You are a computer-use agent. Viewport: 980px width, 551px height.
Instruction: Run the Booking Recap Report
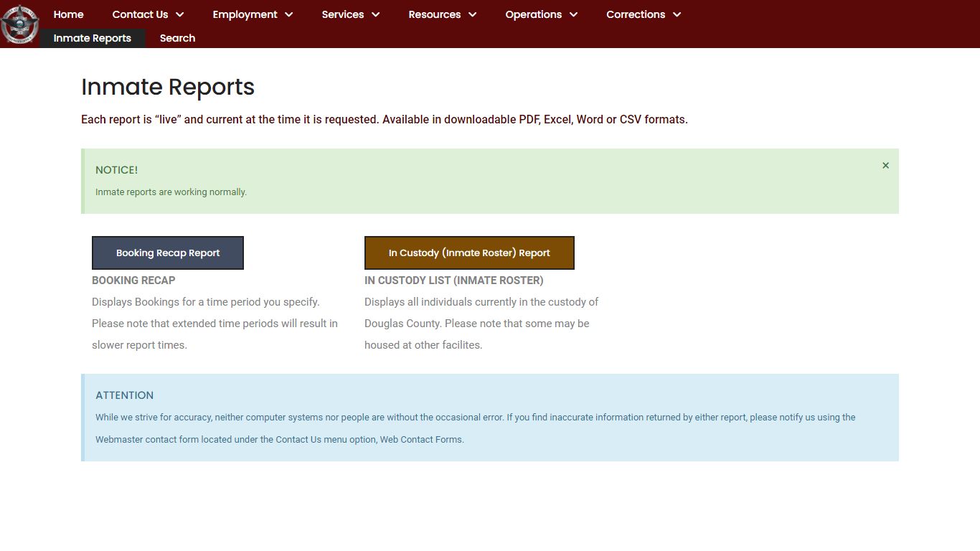[168, 253]
